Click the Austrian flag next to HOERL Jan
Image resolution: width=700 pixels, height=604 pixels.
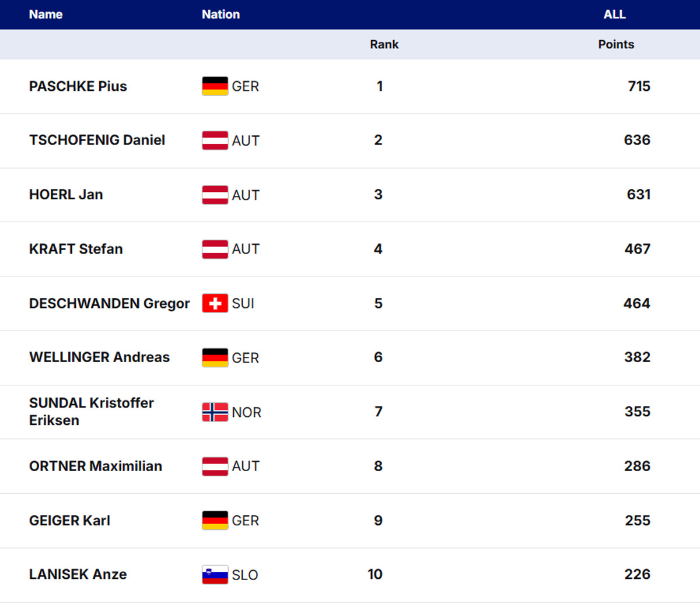coord(215,195)
